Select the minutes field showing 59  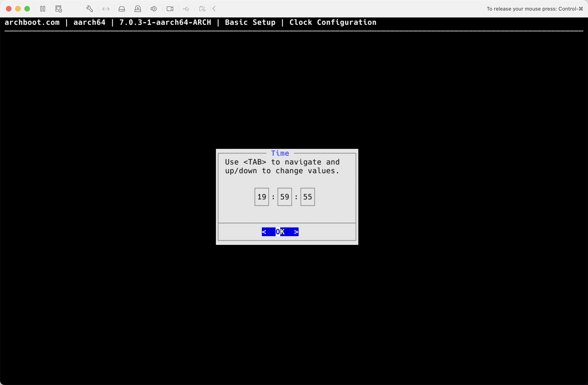(285, 197)
